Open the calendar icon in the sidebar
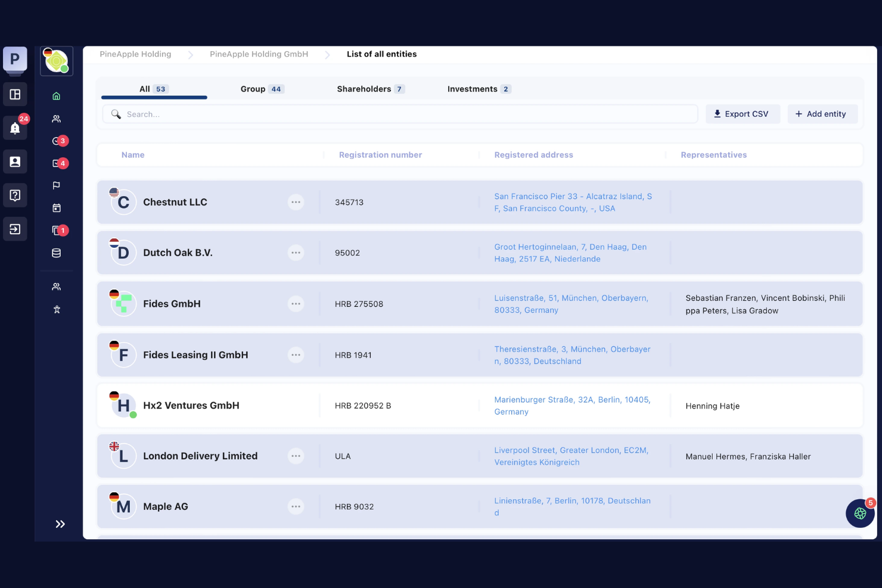 pyautogui.click(x=56, y=207)
